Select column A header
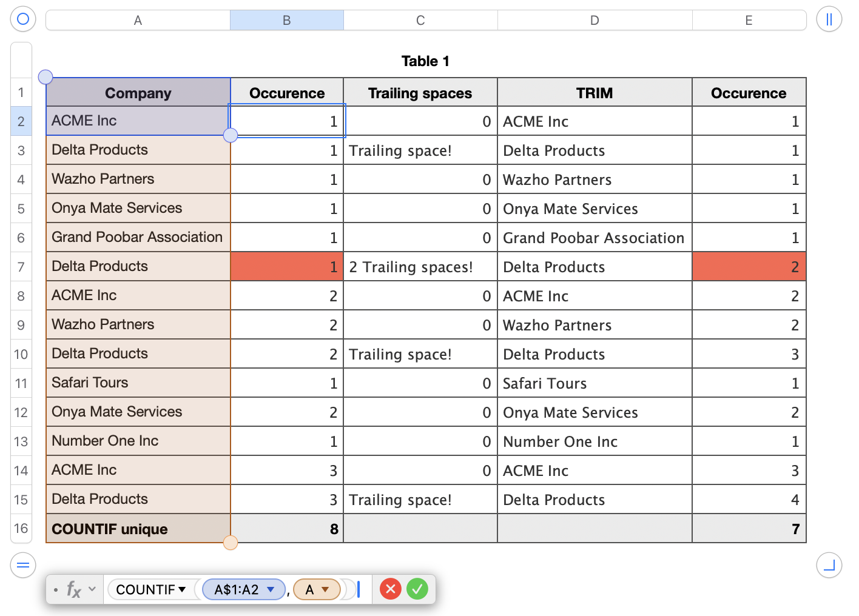This screenshot has height=616, width=859. [138, 20]
